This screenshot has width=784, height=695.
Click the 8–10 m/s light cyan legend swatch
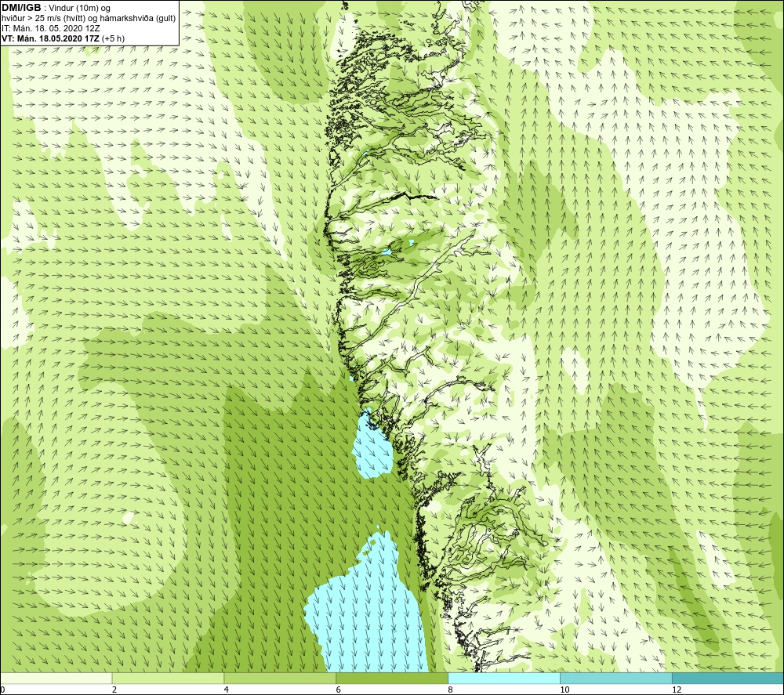[x=504, y=678]
